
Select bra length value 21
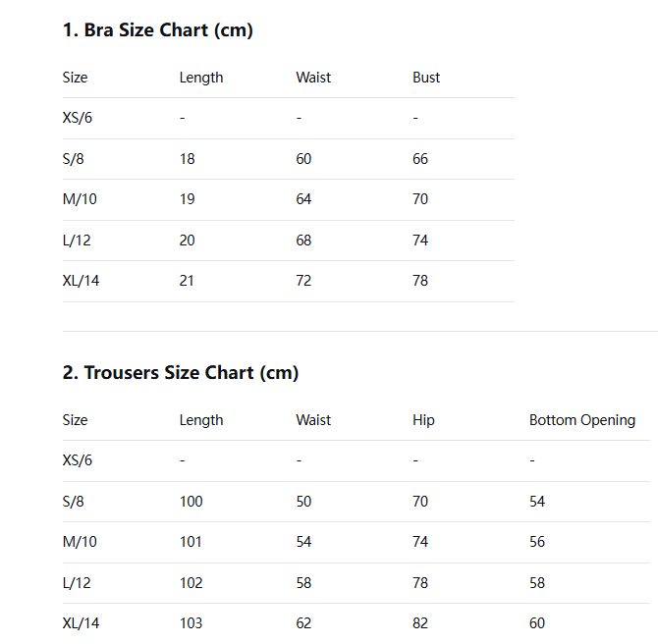pyautogui.click(x=187, y=281)
